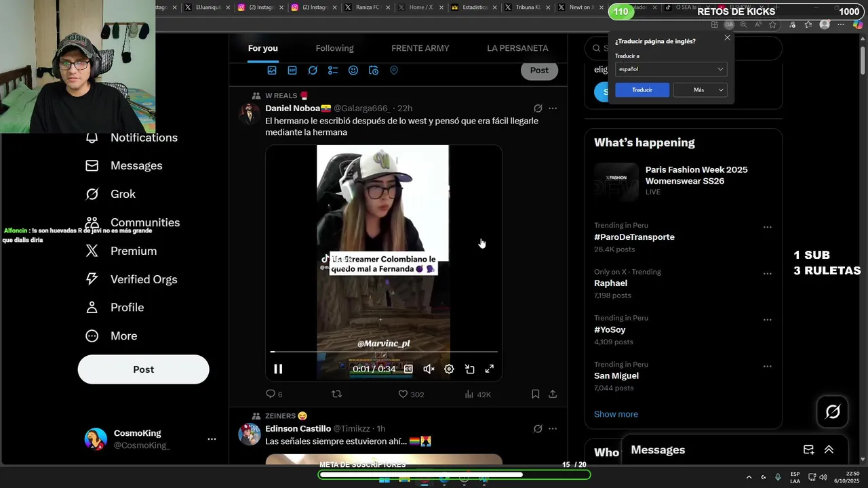Click Show more under What's happening
This screenshot has height=488, width=868.
616,414
